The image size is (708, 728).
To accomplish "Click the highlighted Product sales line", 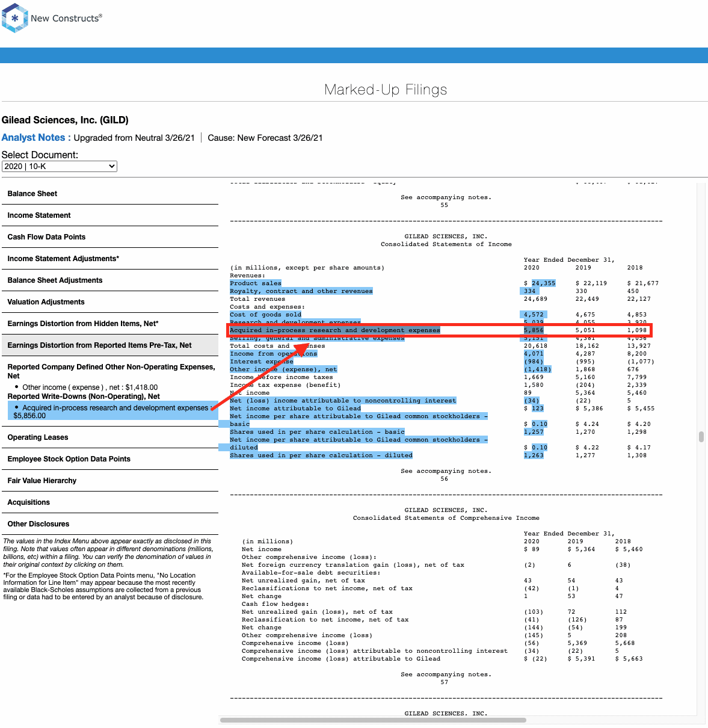I will pyautogui.click(x=256, y=283).
